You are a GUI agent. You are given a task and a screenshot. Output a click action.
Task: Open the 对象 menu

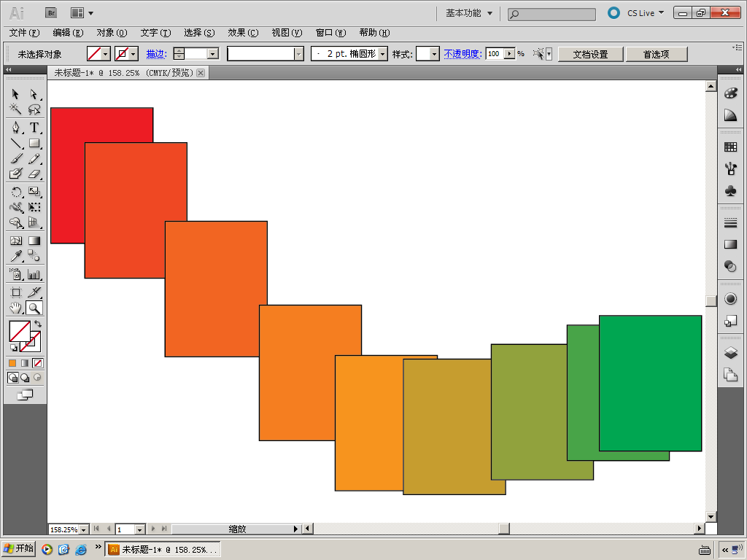pos(112,32)
